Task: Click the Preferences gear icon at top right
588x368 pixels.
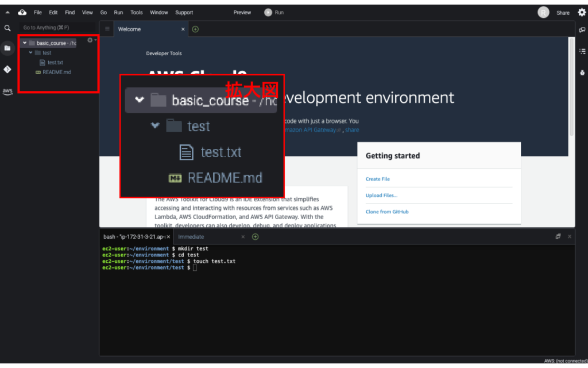Action: pos(582,13)
